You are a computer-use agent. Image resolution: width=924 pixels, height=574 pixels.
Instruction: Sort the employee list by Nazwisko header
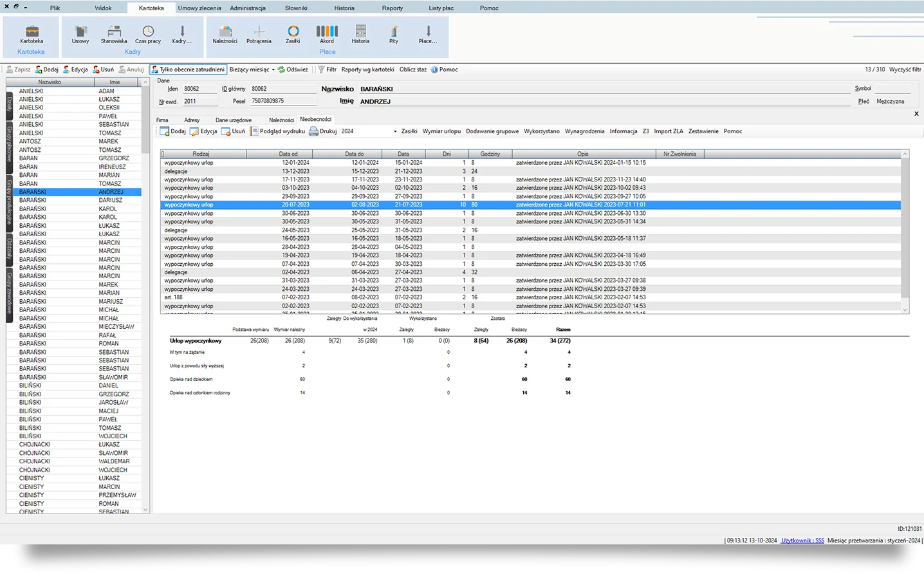pos(50,82)
